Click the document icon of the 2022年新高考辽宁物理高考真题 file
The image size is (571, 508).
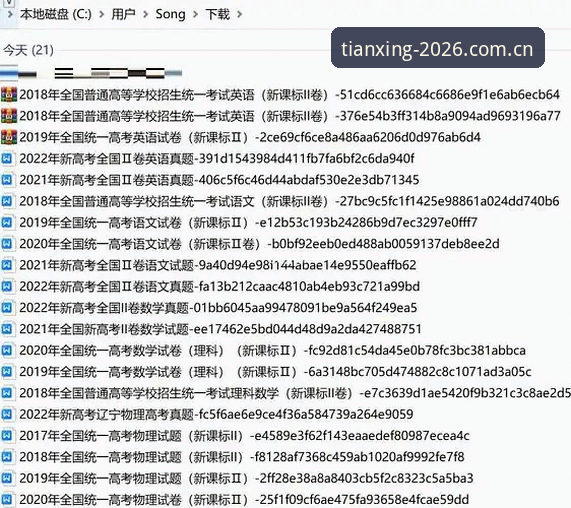click(8, 414)
